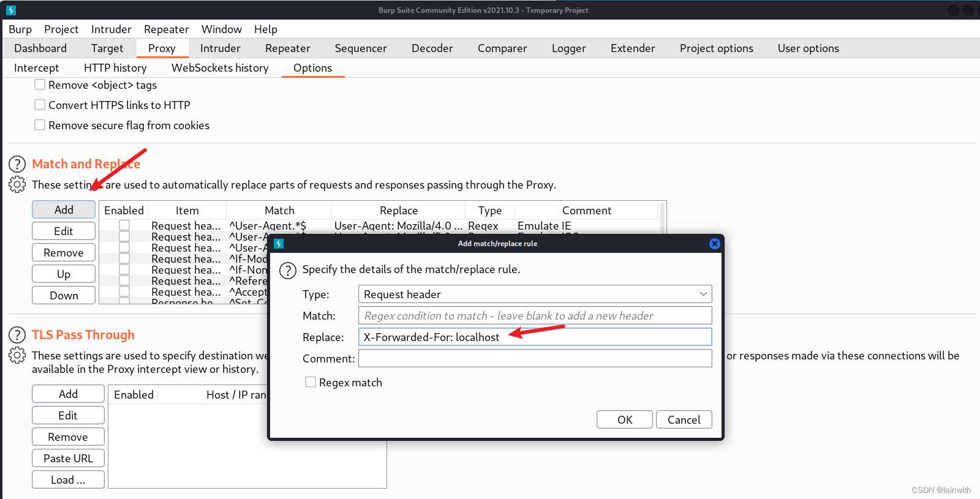The width and height of the screenshot is (980, 499).
Task: Switch to the Decoder tab
Action: [432, 48]
